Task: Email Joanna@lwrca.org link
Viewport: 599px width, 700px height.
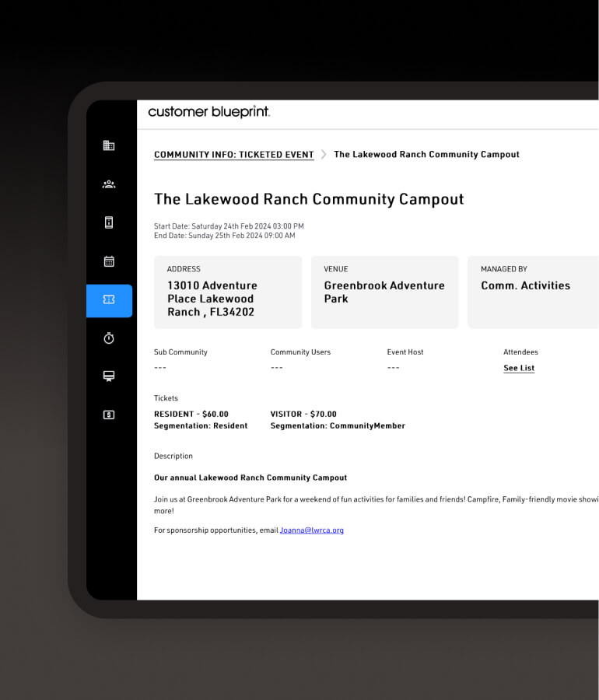Action: point(311,530)
